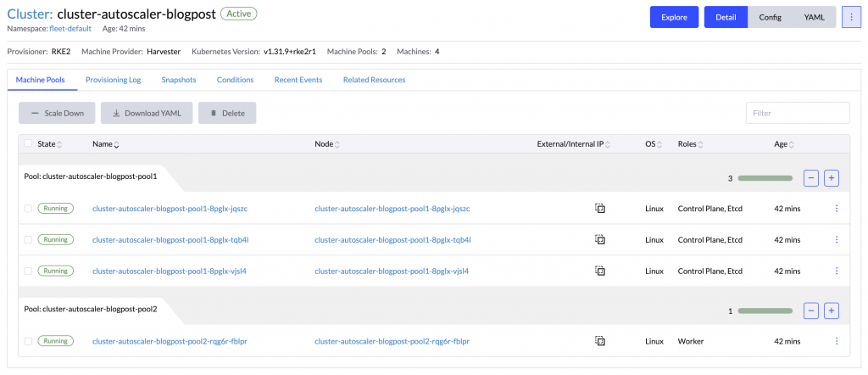Select checkbox for pool1-8pglx-jqszc machine
The height and width of the screenshot is (375, 868).
pos(29,208)
